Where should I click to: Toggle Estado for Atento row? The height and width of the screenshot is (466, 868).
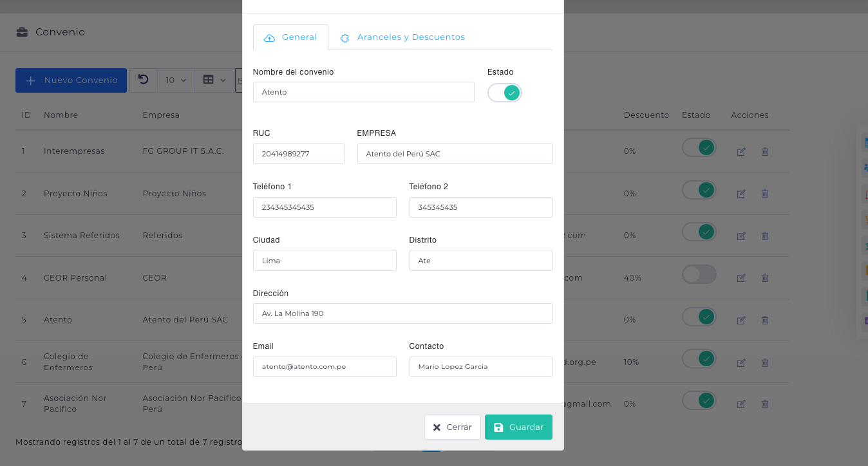point(699,317)
